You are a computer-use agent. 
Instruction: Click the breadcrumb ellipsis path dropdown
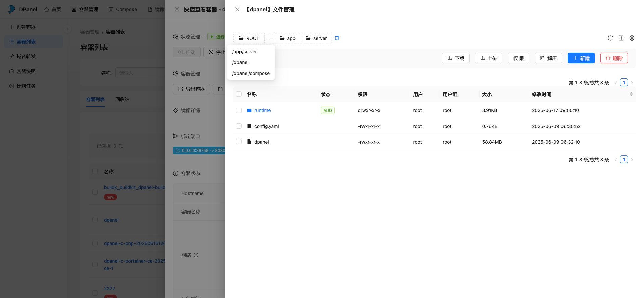click(x=270, y=38)
